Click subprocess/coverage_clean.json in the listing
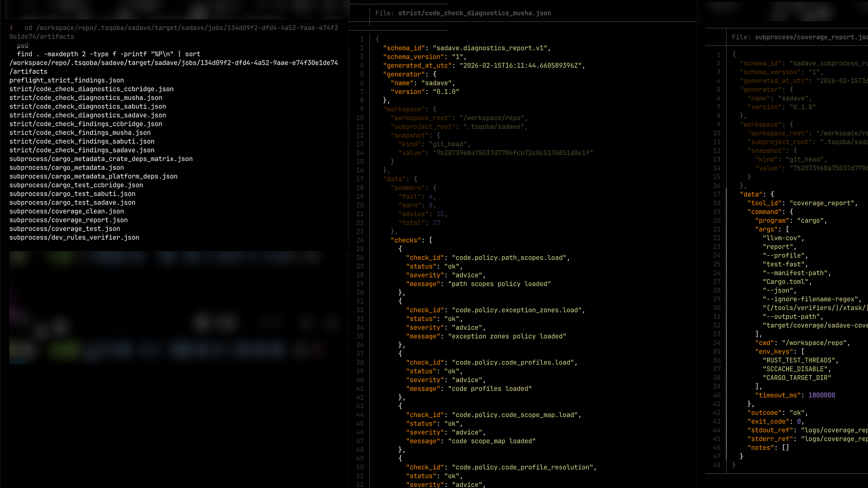This screenshot has height=488, width=868. coord(66,211)
